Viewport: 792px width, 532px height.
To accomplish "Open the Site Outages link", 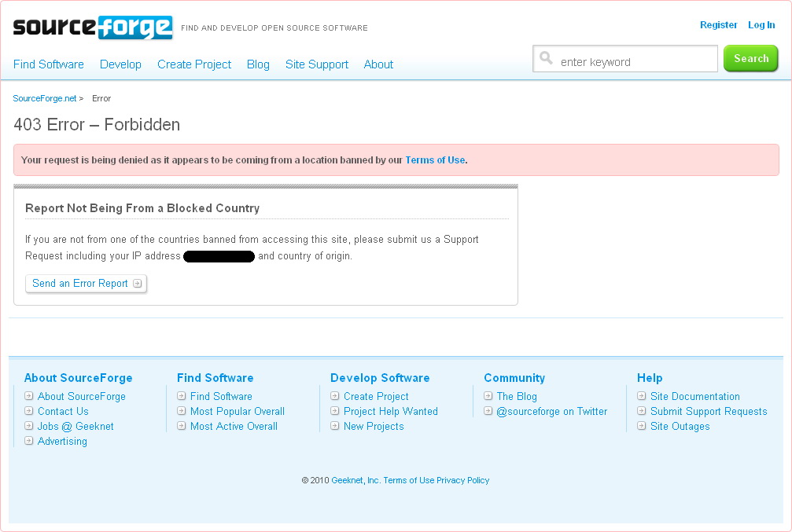I will pos(680,427).
